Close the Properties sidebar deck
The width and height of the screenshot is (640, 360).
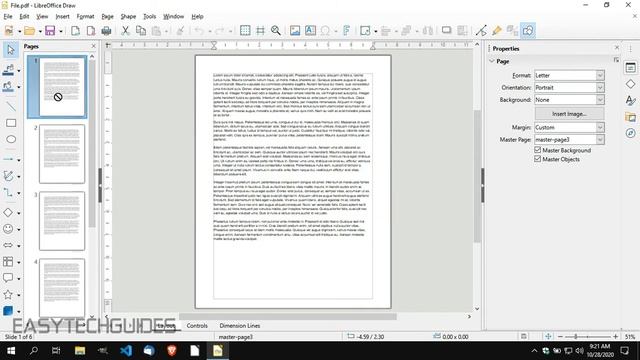[616, 48]
